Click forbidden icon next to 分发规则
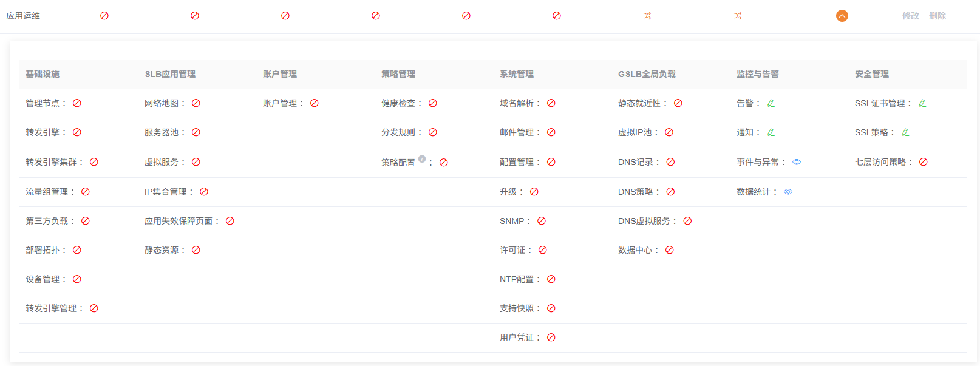 point(433,132)
